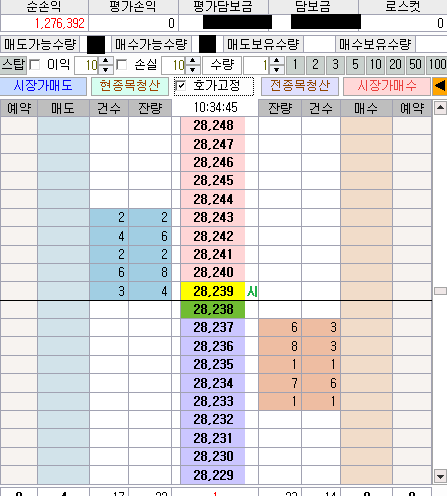Click the order book scroll-up arrow
Image resolution: width=447 pixels, height=496 pixels.
(x=440, y=108)
